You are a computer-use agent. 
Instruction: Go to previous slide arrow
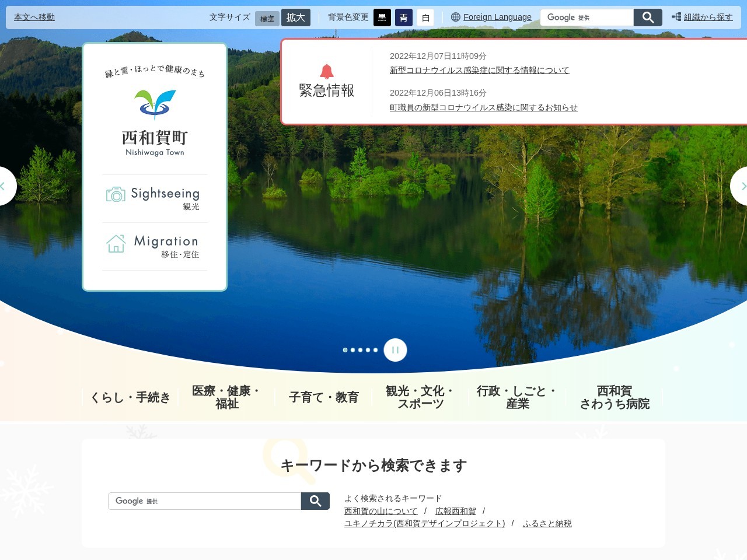click(x=5, y=186)
